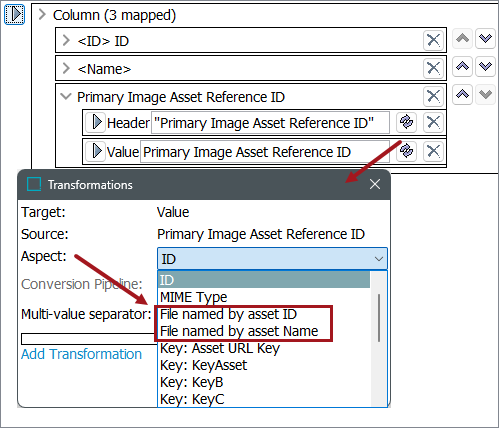Move Primary Image Asset Reference ID up
Viewport: 499px width, 428px height.
coord(462,95)
